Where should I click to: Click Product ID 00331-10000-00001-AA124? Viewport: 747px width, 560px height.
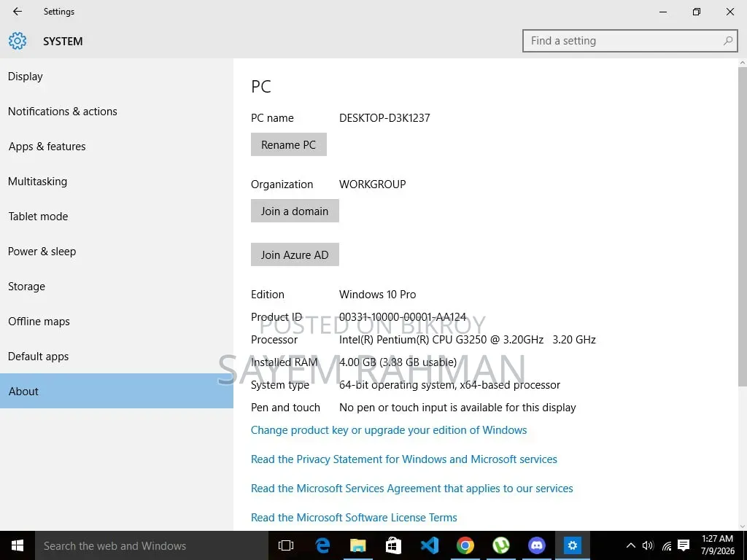[403, 316]
